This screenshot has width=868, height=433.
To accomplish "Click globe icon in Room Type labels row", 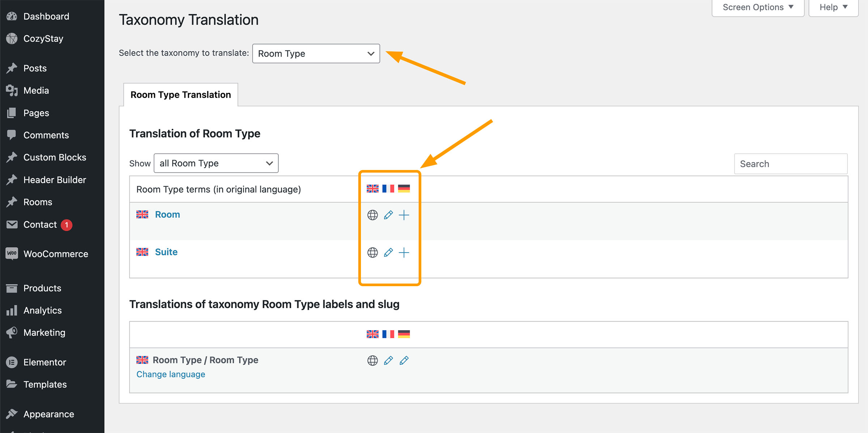I will 373,360.
